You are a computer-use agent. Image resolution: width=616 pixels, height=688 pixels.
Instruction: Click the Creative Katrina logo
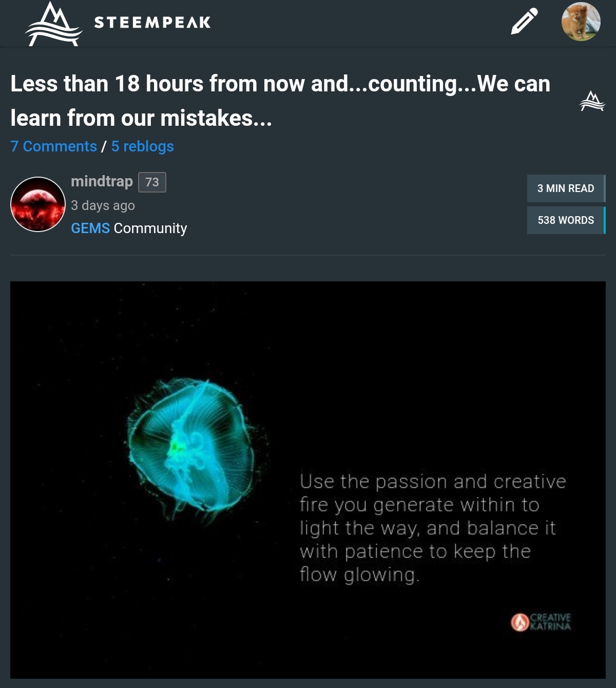(x=541, y=622)
